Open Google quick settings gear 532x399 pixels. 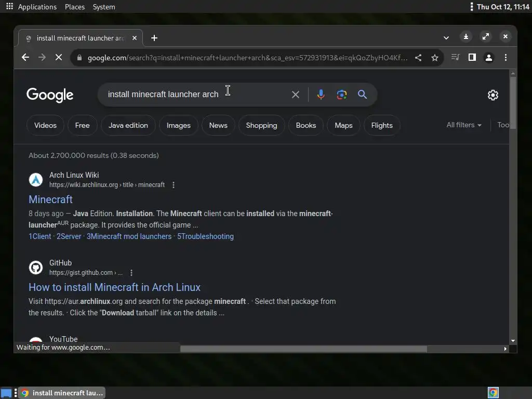pos(493,95)
